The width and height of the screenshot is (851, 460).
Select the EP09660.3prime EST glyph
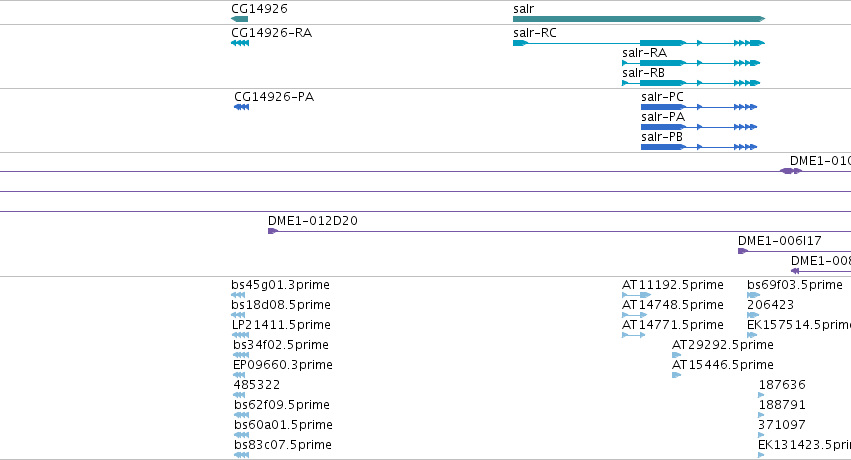239,375
